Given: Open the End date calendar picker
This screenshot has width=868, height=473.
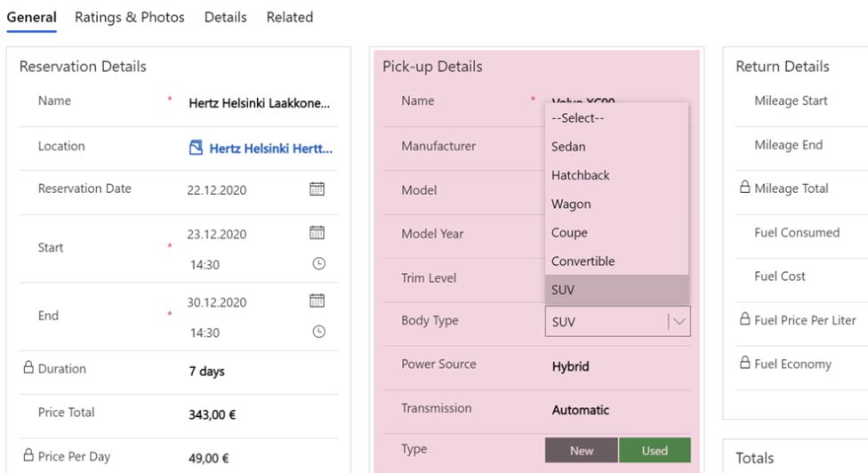Looking at the screenshot, I should tap(317, 301).
